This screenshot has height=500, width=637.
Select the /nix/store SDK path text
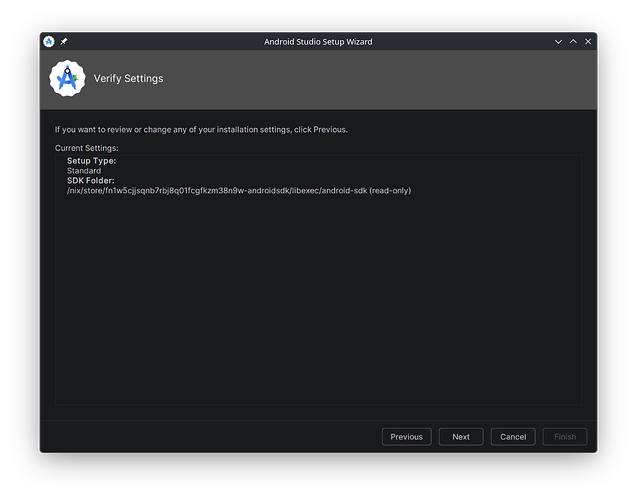(239, 191)
